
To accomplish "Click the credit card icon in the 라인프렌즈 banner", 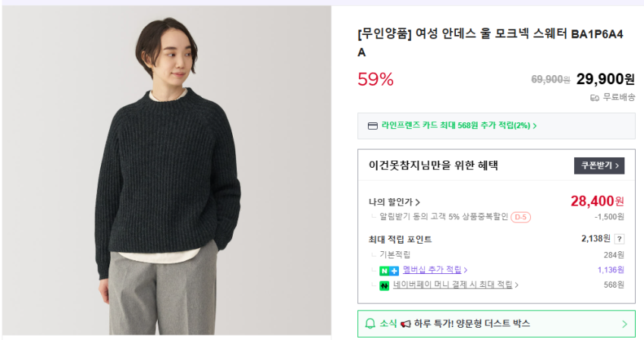I will (372, 126).
